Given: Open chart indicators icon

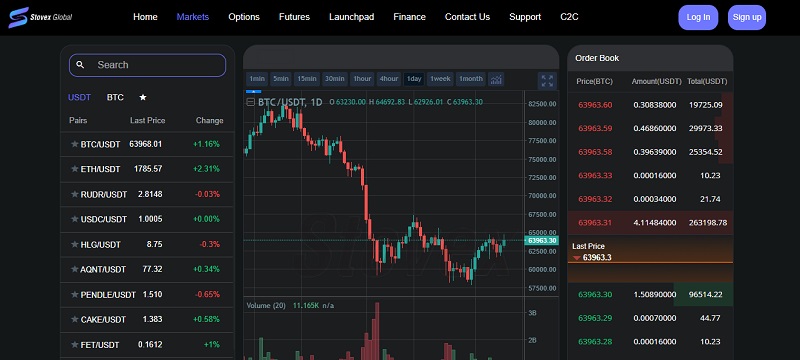Looking at the screenshot, I should [496, 79].
